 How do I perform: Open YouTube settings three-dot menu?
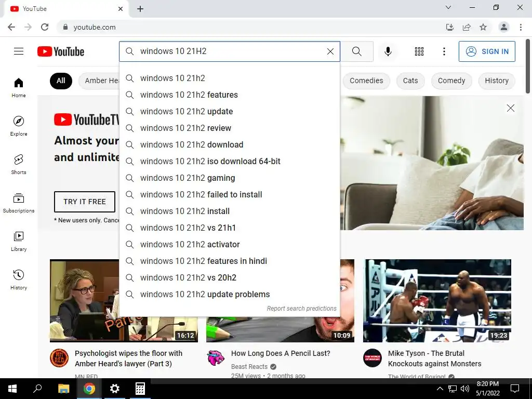444,51
